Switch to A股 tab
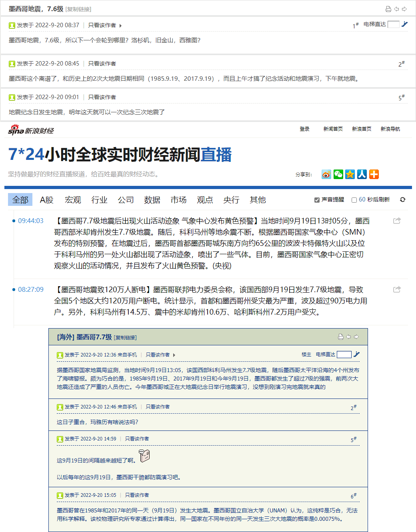416x532 pixels. pyautogui.click(x=47, y=200)
